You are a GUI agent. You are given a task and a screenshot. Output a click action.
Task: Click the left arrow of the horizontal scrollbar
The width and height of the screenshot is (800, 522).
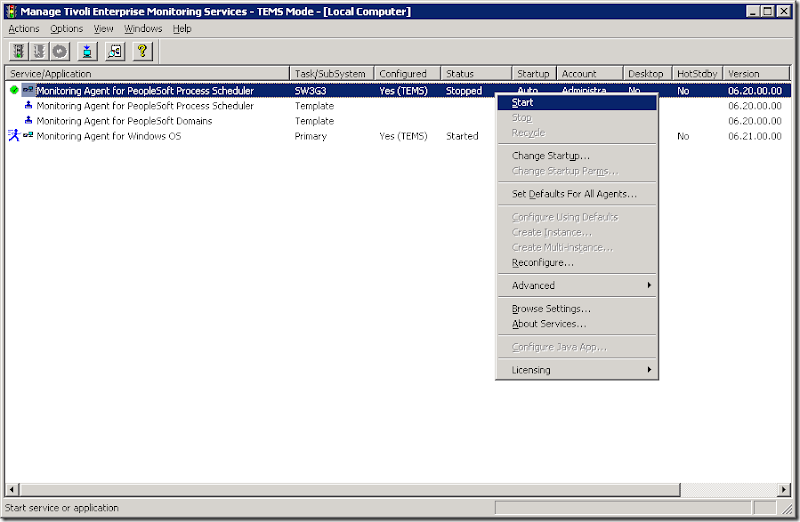[12, 490]
